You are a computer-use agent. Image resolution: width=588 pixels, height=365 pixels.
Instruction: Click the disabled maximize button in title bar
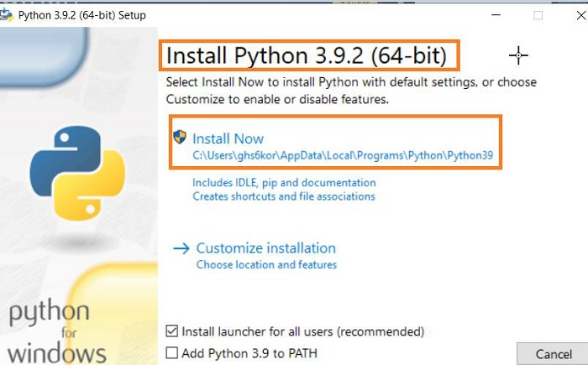[538, 15]
